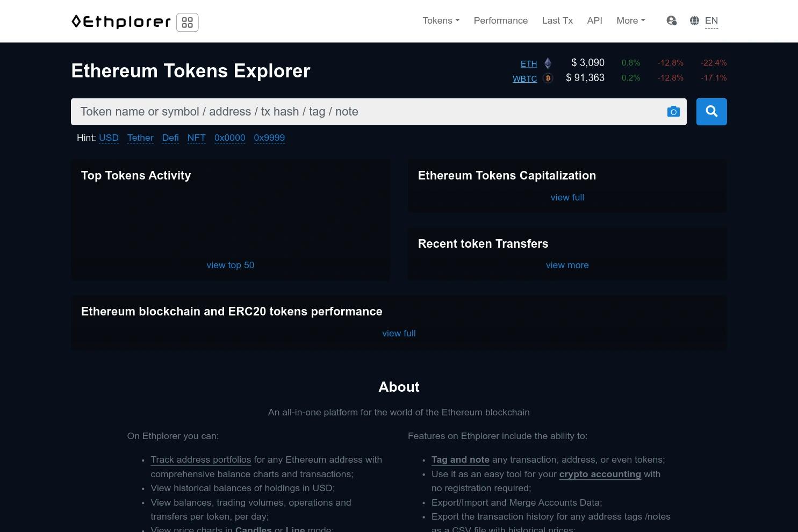798x532 pixels.
Task: Click the Top Tokens Activity heading
Action: tap(136, 176)
